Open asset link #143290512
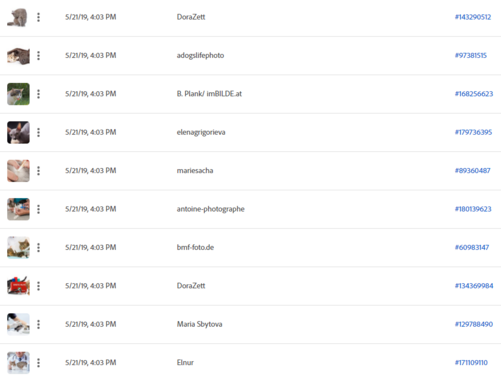 (473, 17)
